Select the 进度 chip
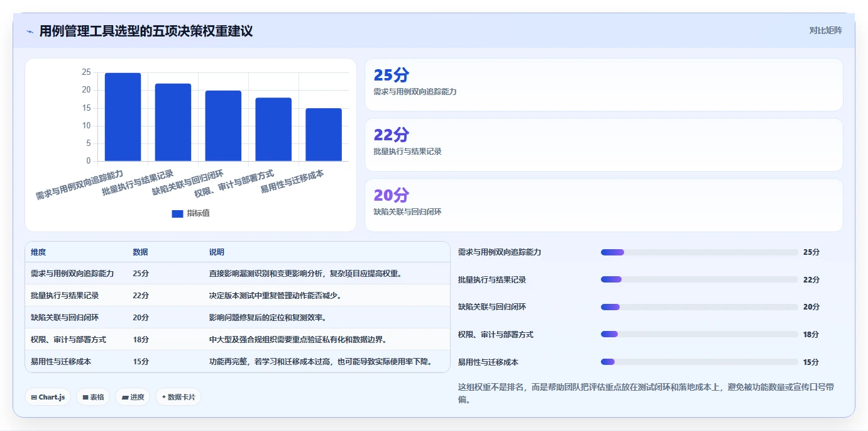 [x=133, y=397]
